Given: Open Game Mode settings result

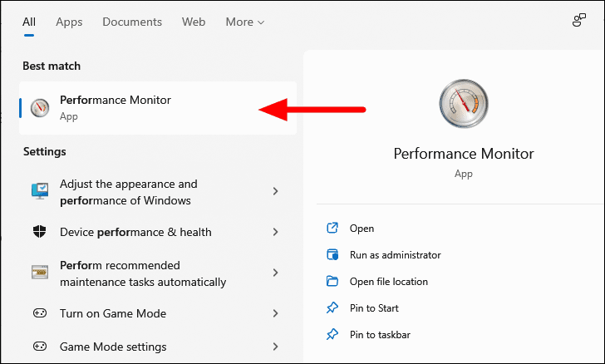Looking at the screenshot, I should (158, 347).
